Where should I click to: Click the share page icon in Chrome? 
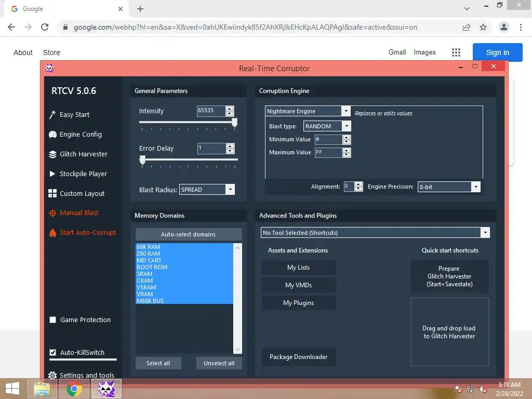pos(467,27)
